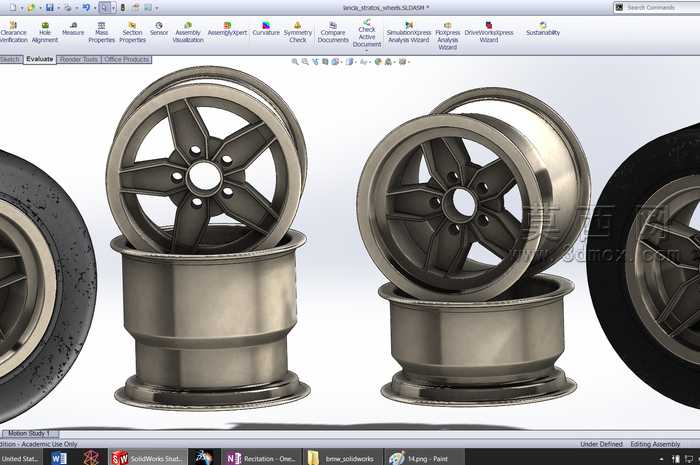Start DriveWorksXpress Wizard
The image size is (700, 465).
click(489, 32)
